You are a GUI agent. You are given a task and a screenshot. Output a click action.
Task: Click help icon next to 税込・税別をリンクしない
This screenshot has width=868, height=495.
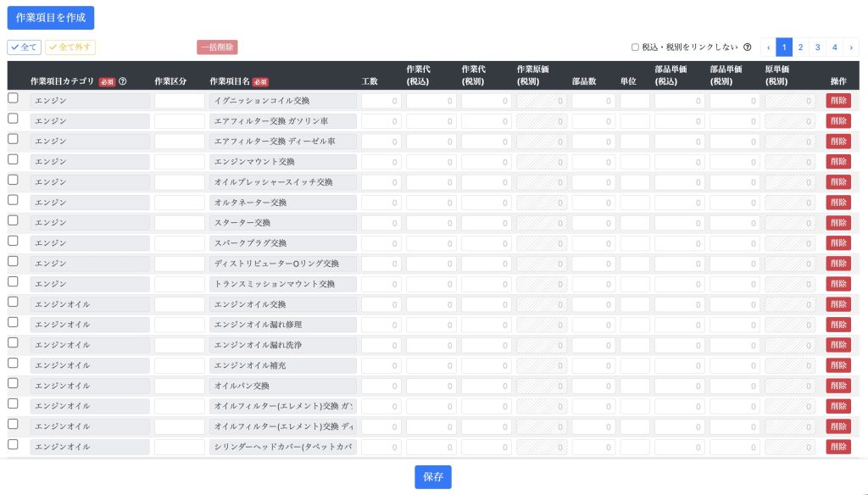[x=747, y=47]
